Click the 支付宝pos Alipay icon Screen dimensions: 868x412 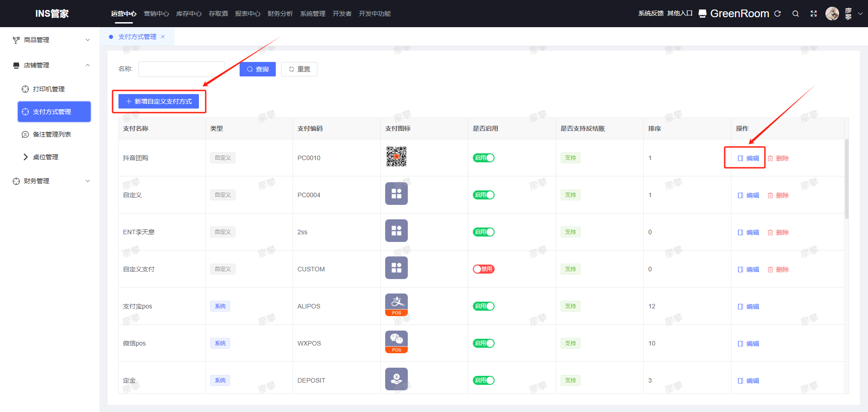pyautogui.click(x=396, y=305)
